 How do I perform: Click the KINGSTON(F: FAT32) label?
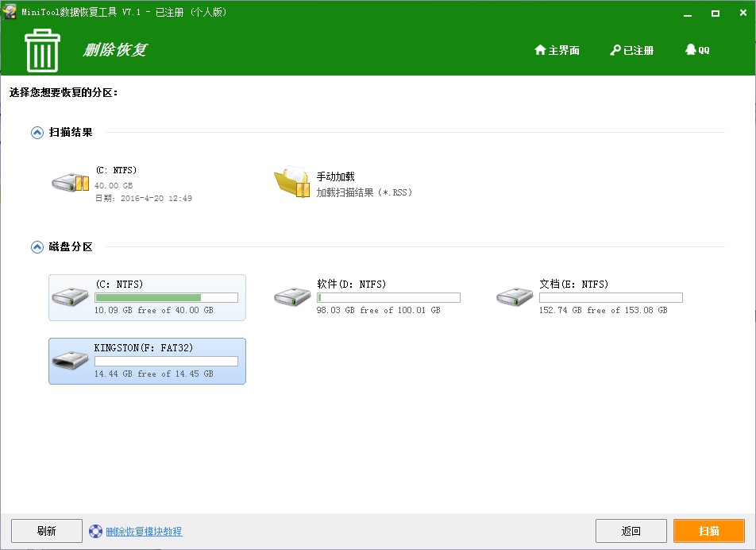pyautogui.click(x=144, y=348)
